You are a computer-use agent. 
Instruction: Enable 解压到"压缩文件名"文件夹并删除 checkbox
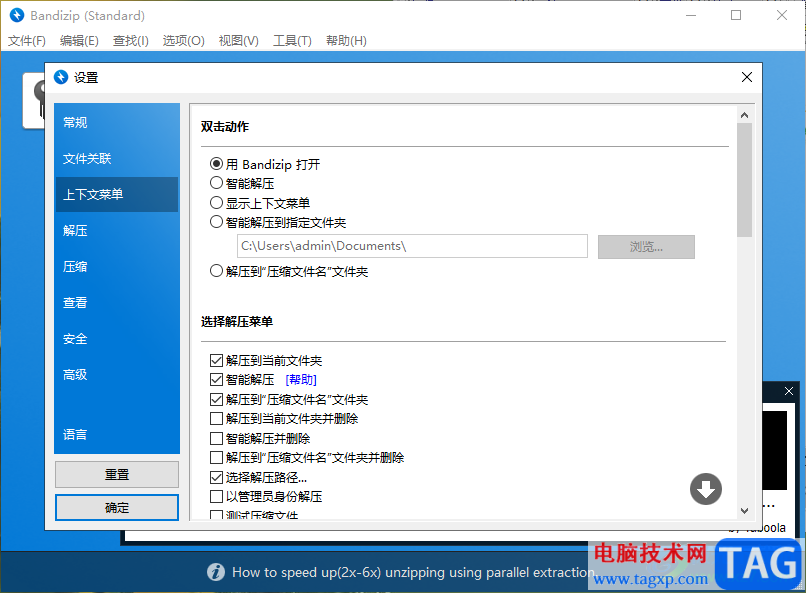pyautogui.click(x=216, y=457)
